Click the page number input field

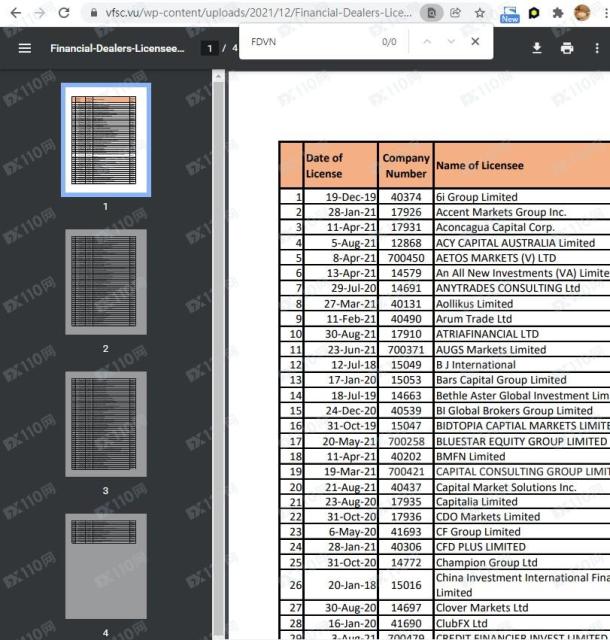209,49
